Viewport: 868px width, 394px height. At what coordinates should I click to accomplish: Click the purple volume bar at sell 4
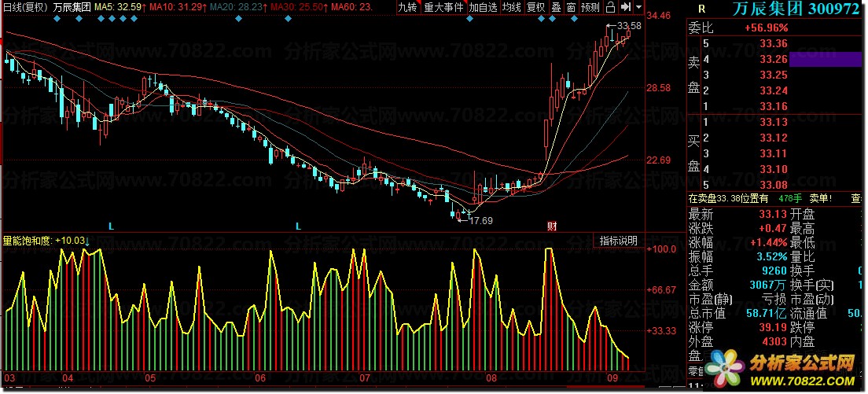(826, 59)
